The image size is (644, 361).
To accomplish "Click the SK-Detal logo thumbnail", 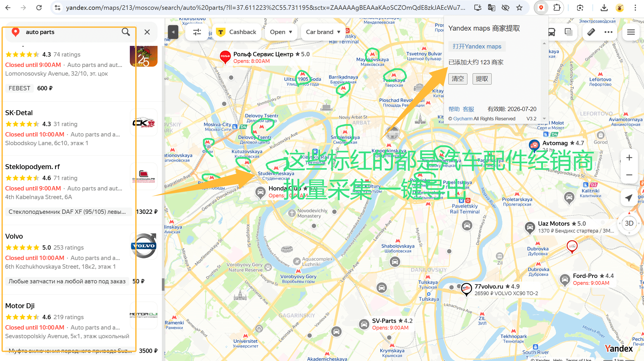I will [144, 122].
